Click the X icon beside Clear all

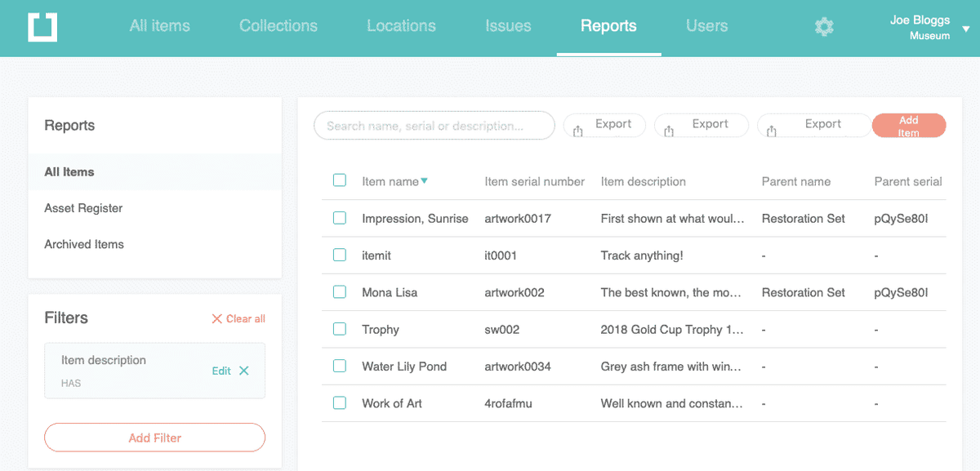[x=216, y=319]
